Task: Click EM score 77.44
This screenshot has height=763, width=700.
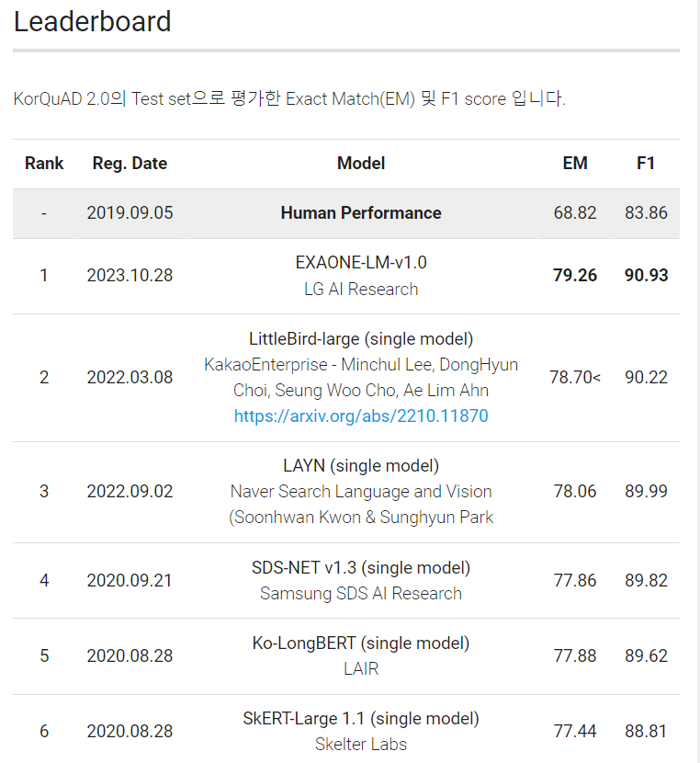Action: [x=575, y=732]
